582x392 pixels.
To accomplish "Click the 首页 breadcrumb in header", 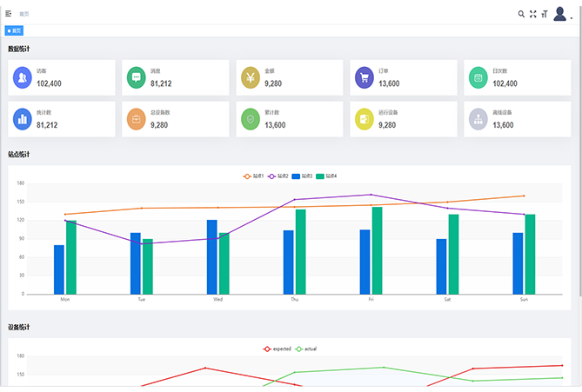I will 24,14.
